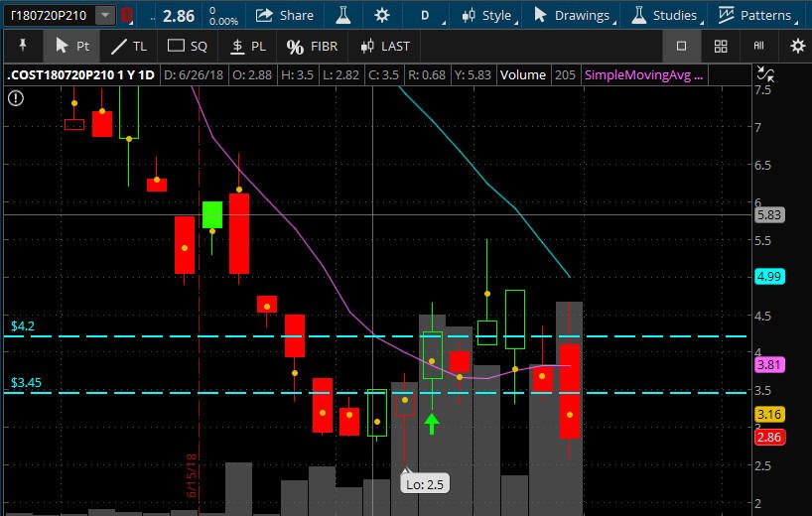Click the Share button
The width and height of the screenshot is (812, 516).
pyautogui.click(x=285, y=15)
